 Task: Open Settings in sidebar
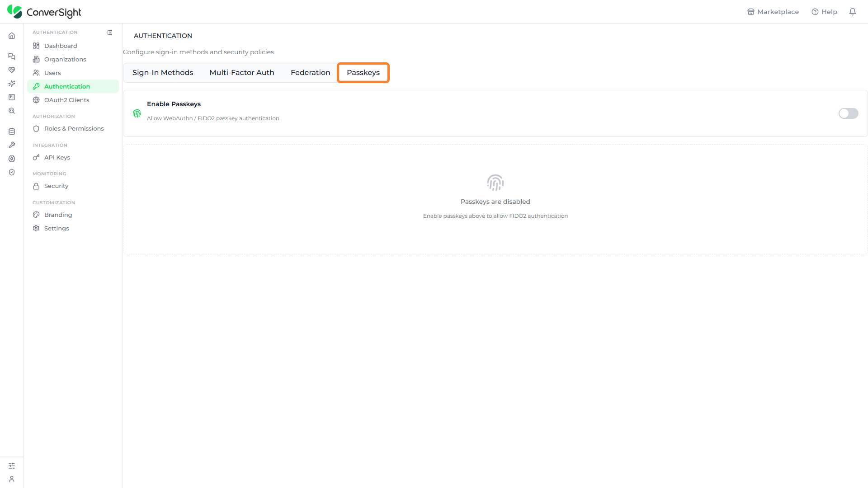[x=73, y=228]
